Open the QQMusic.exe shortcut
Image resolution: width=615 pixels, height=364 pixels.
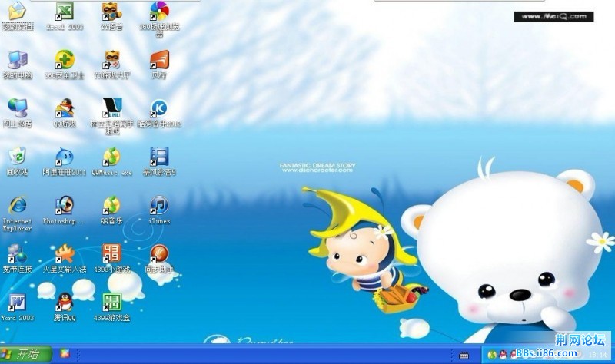pos(111,157)
